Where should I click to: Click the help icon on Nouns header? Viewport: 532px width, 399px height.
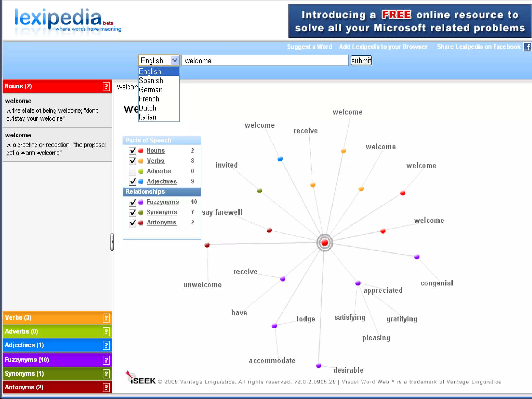pyautogui.click(x=106, y=87)
